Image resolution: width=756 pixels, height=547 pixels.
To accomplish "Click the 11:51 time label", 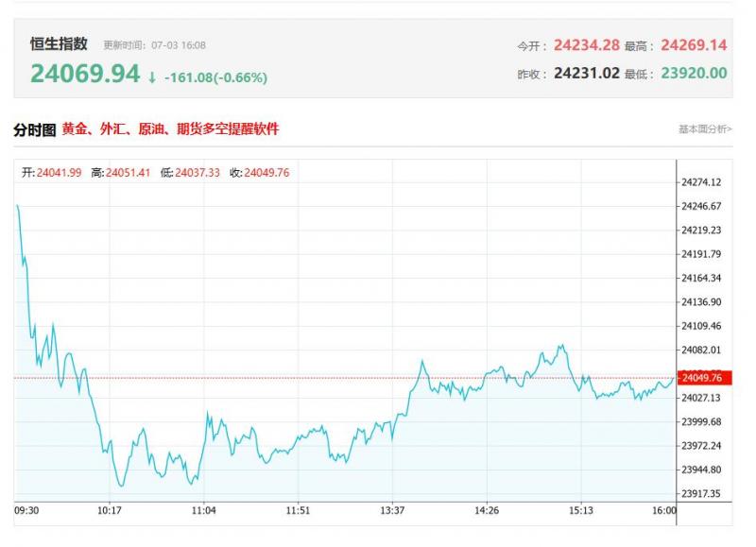I will (x=298, y=510).
